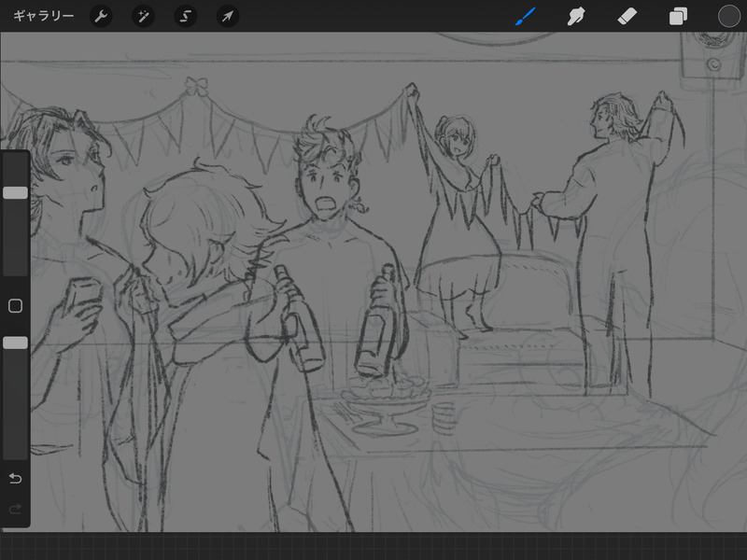Open the color picker circle
Screen dimensions: 747x560
click(729, 16)
